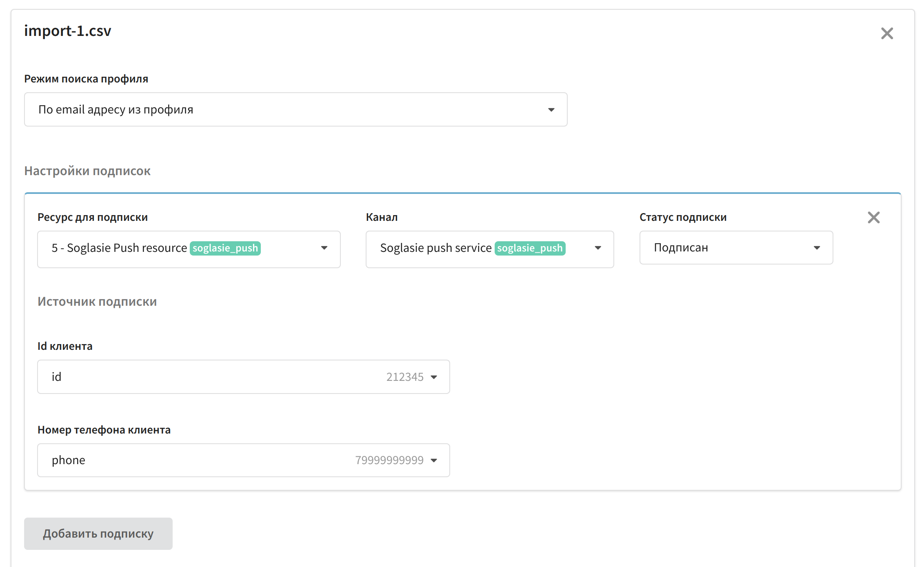Click the Ресурс для подписки label
This screenshot has height=567, width=924.
(93, 217)
